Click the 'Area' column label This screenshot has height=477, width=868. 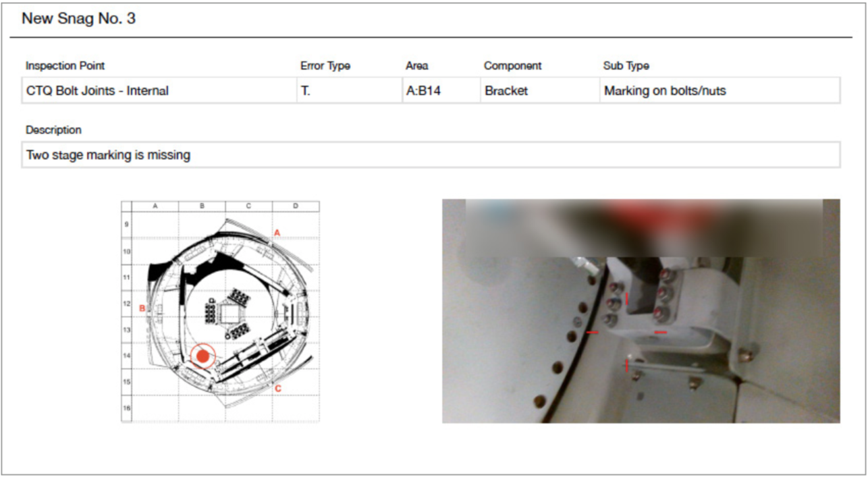coord(416,65)
